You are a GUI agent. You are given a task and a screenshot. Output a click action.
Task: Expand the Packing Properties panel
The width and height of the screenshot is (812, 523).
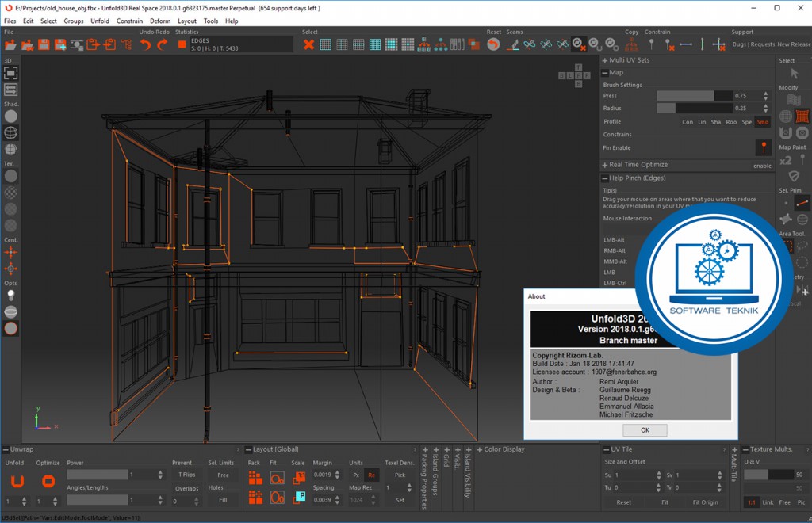425,450
